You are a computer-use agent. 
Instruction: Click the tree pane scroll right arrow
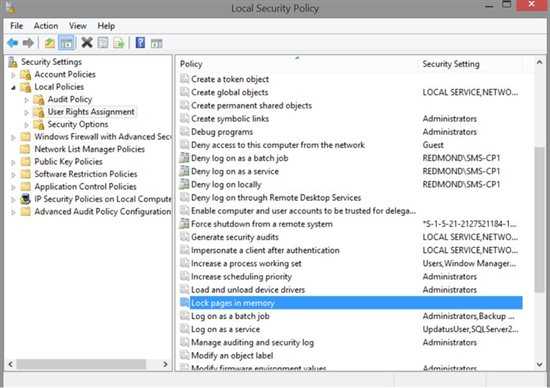[x=165, y=364]
